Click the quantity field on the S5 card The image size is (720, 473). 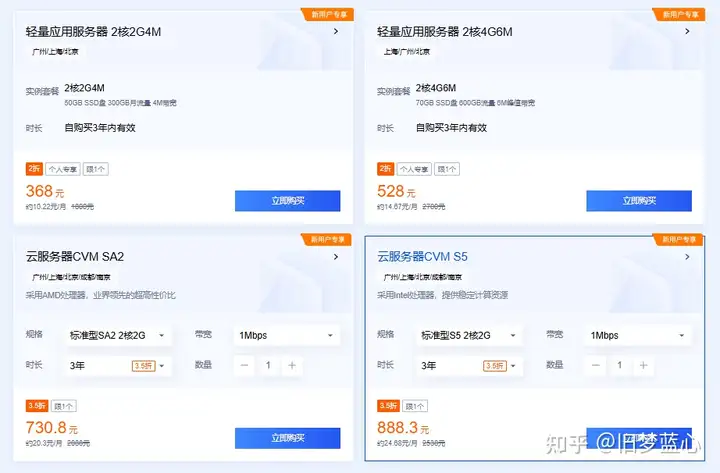619,366
